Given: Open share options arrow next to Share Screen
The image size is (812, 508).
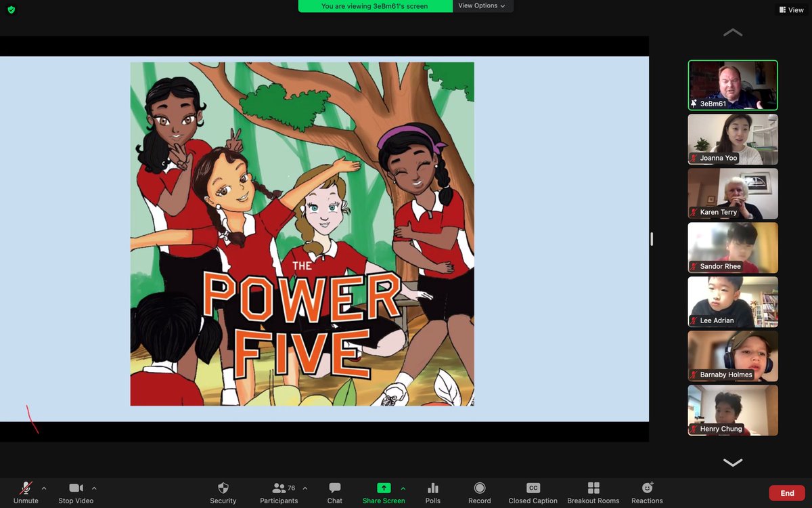Looking at the screenshot, I should pos(403,488).
